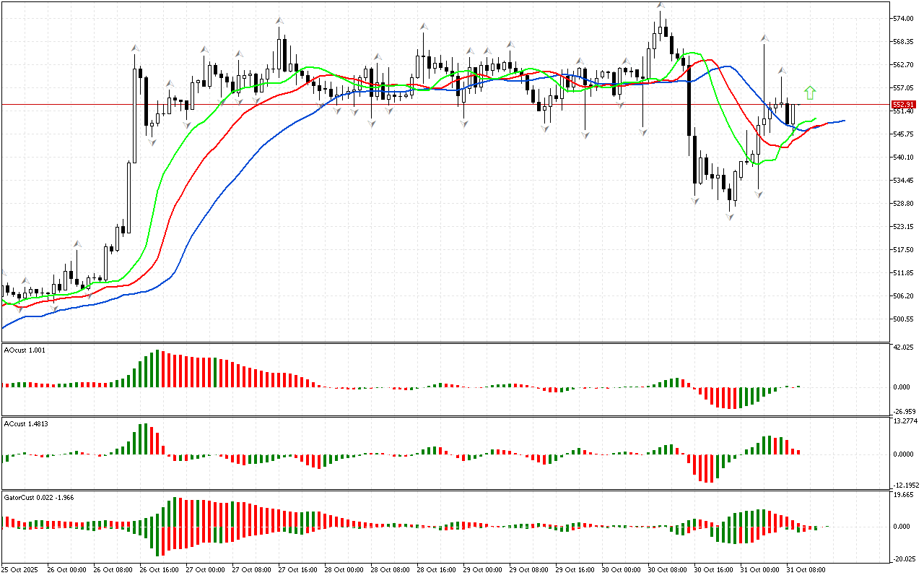Click the tall white rally candle on 26 Oct
Screen dimensions: 924x578
[134, 116]
